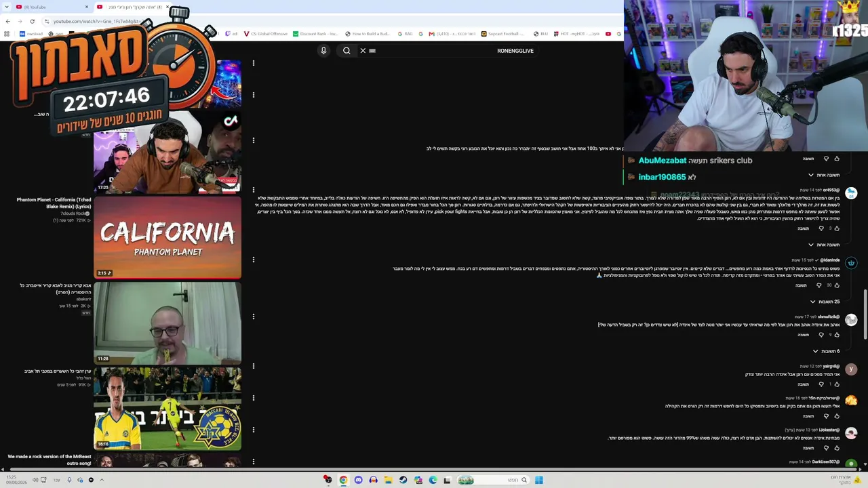
Task: Open @idaninde channel avatar
Action: (x=851, y=263)
